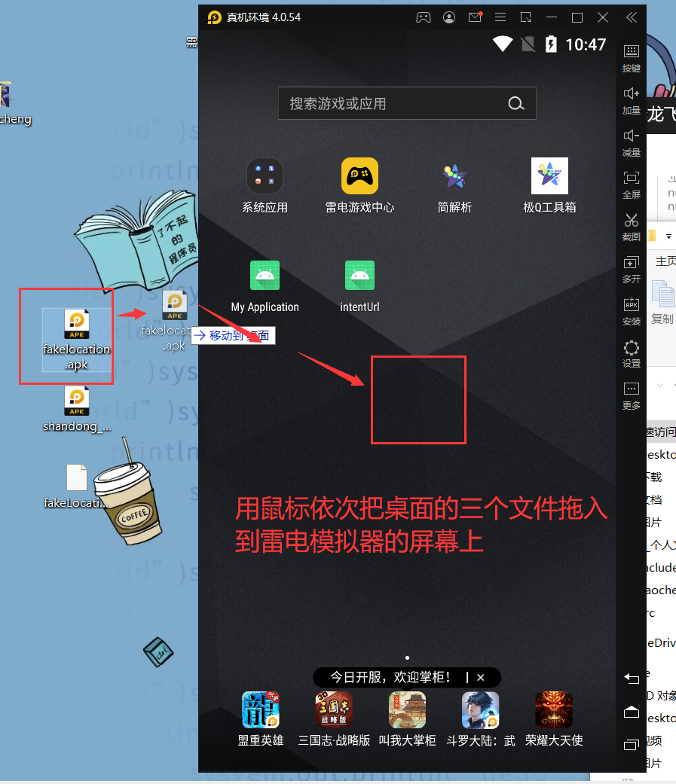The width and height of the screenshot is (676, 784).
Task: Tap the Android home button in sidebar
Action: tap(632, 712)
